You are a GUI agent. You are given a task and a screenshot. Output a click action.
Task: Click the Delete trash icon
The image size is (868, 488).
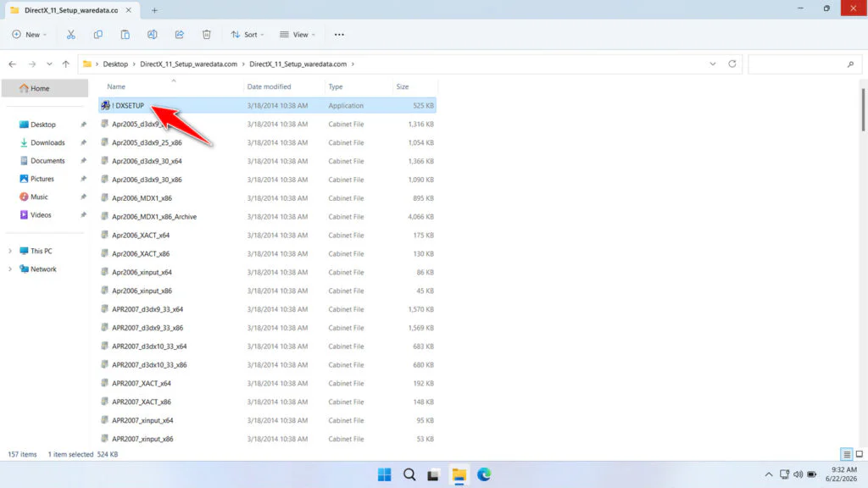207,34
